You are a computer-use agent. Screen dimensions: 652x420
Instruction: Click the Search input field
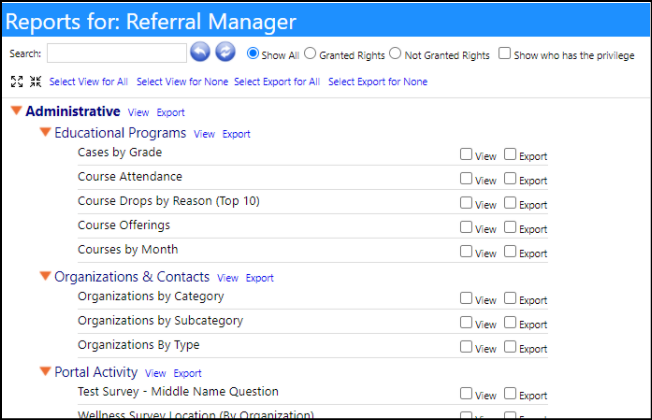click(x=117, y=53)
